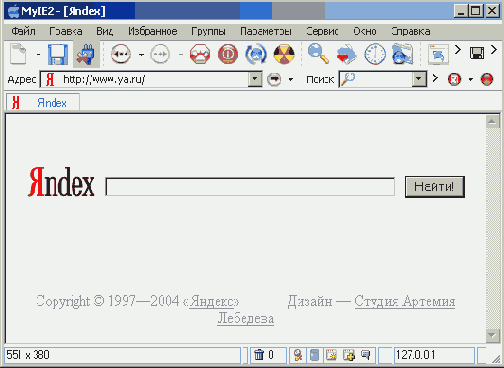Expand the chevron after the search box
Screen dimensions: 504x368
[x=435, y=78]
